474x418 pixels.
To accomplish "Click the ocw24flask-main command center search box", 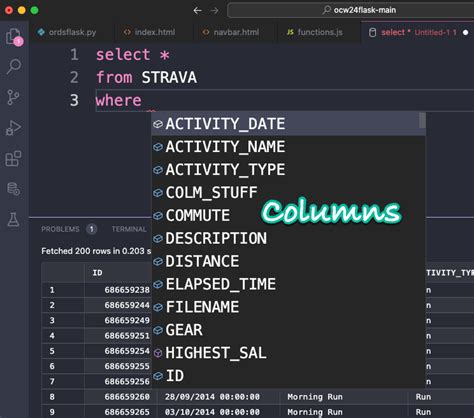I will pyautogui.click(x=350, y=10).
